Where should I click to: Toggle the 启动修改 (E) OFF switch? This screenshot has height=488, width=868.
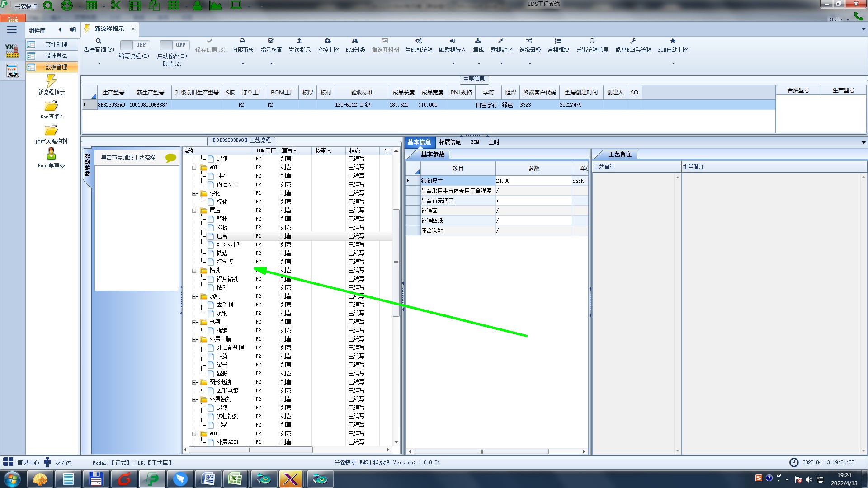pos(174,45)
